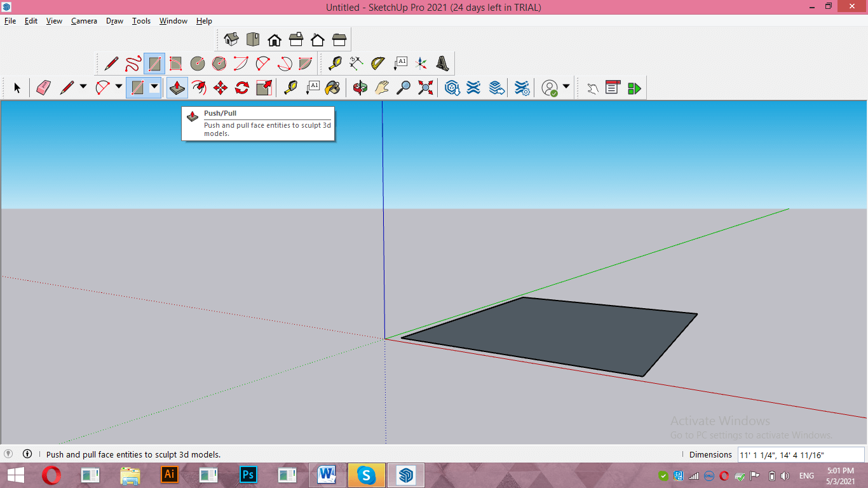Viewport: 868px width, 488px height.
Task: Select the Scale tool
Action: 264,88
